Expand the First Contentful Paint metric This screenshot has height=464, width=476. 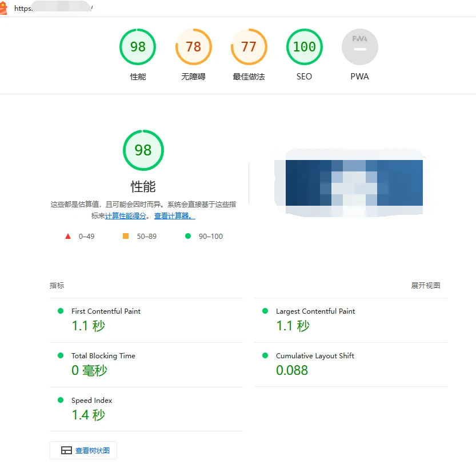point(106,311)
